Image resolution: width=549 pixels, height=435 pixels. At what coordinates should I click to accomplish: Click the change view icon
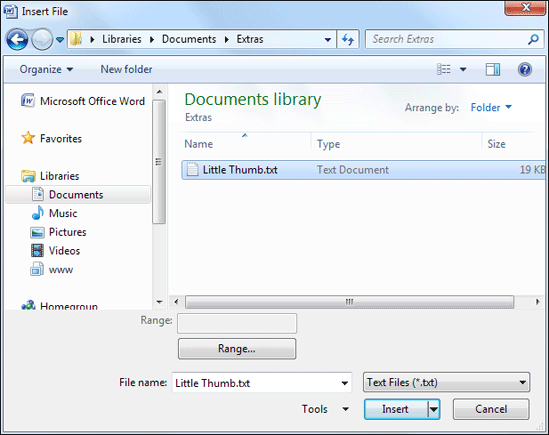coord(444,69)
